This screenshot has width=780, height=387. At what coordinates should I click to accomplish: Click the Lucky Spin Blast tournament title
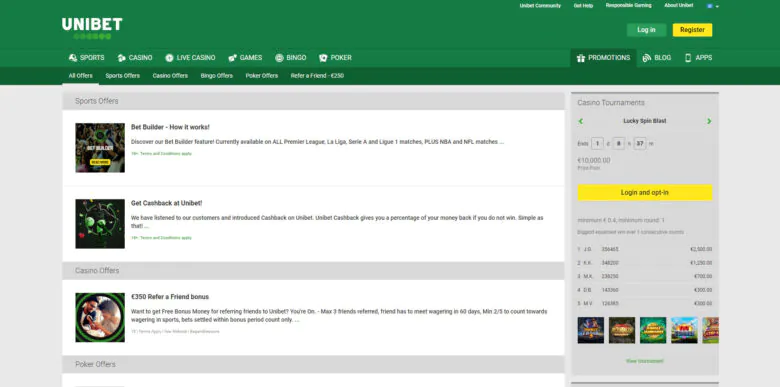click(645, 121)
